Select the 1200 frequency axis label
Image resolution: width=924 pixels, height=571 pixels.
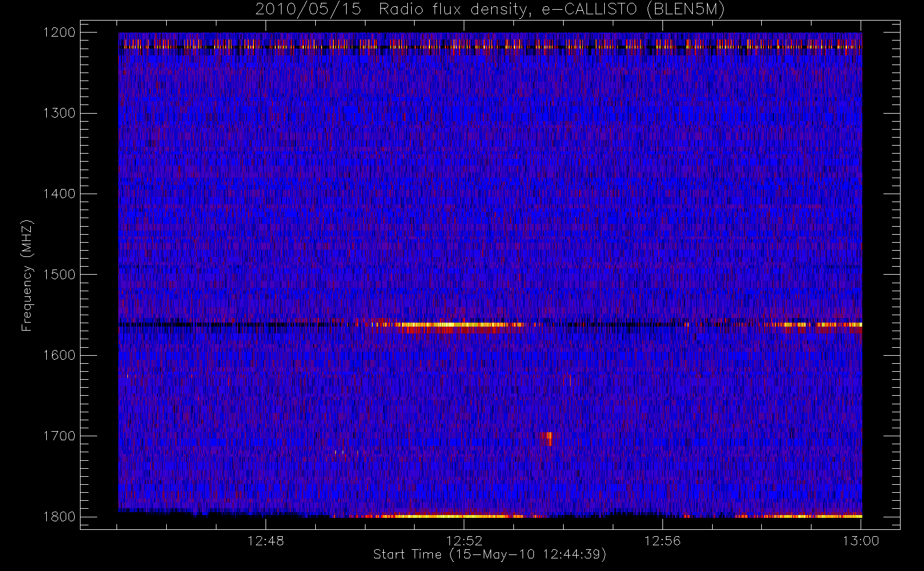pyautogui.click(x=59, y=33)
